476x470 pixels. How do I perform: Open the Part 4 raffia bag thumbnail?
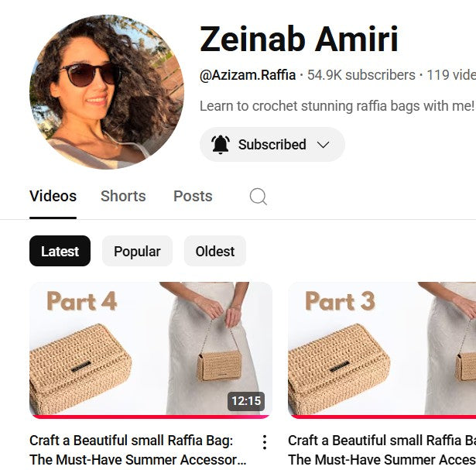click(x=151, y=349)
